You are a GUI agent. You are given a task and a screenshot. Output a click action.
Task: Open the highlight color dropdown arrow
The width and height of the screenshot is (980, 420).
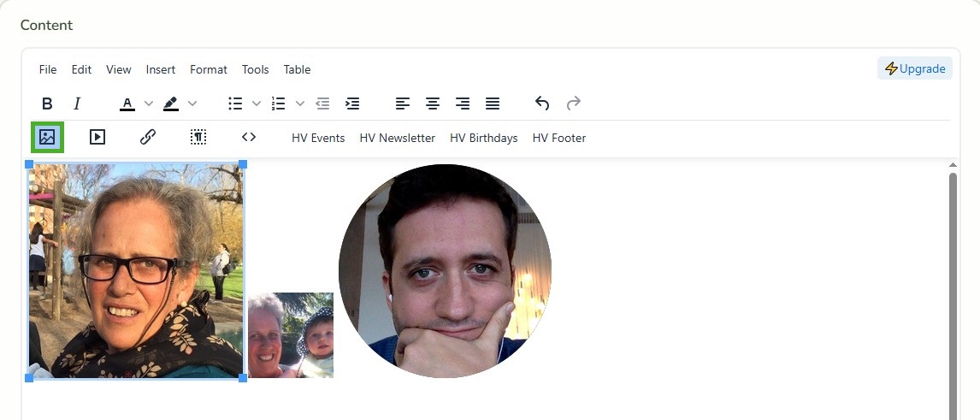192,104
